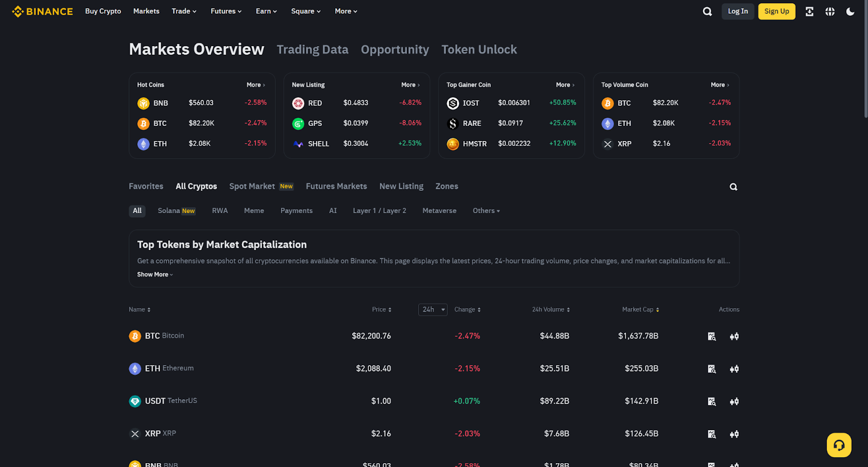The width and height of the screenshot is (868, 467).
Task: Open the detail icon for ETH Ethereum row
Action: pos(712,369)
